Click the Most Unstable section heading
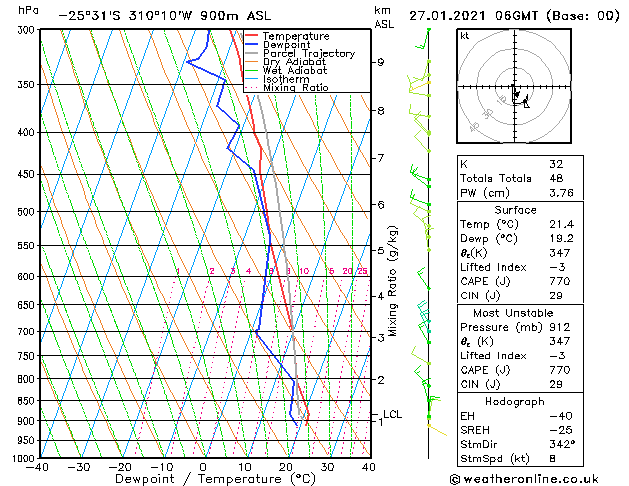The width and height of the screenshot is (629, 486). pos(513,313)
